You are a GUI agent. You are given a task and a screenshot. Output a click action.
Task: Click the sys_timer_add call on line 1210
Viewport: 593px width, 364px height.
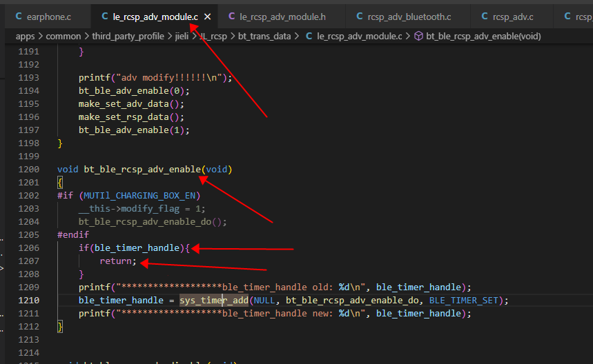(x=214, y=300)
